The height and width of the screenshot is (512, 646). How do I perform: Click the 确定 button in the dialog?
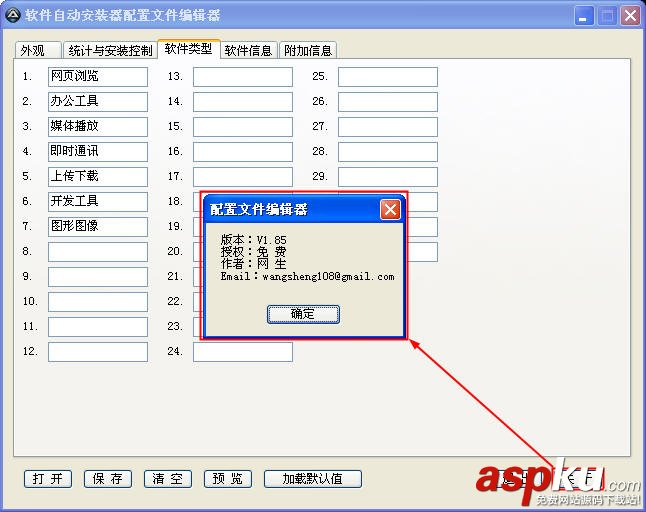tap(303, 314)
